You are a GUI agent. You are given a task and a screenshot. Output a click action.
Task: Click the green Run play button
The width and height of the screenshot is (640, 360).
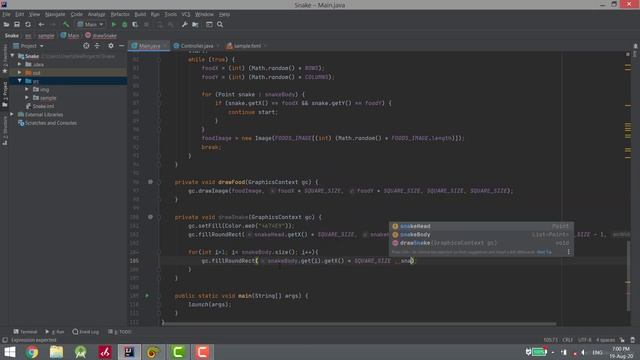point(114,24)
